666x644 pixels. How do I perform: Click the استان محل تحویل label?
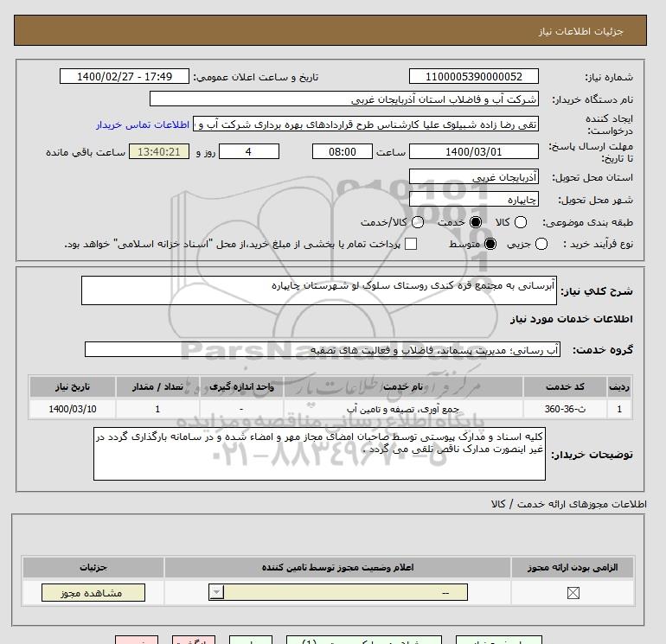tap(592, 177)
